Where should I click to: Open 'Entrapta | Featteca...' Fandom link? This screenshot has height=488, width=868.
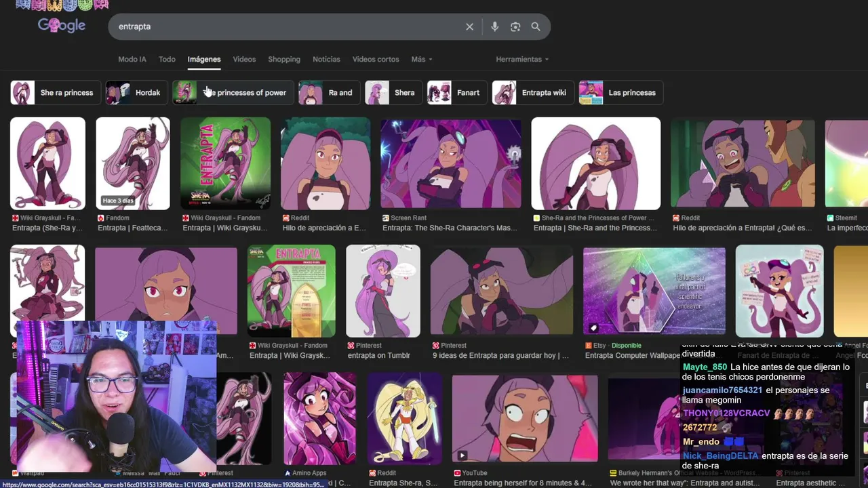click(x=133, y=228)
